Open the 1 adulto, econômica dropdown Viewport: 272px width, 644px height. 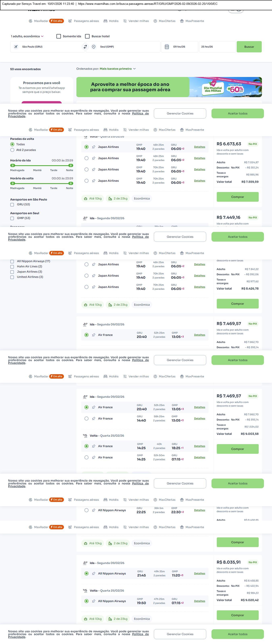(27, 36)
